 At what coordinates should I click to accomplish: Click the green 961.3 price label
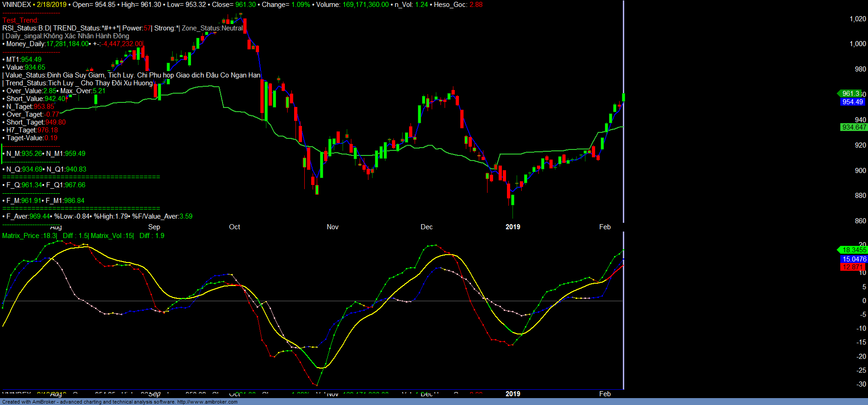[850, 94]
